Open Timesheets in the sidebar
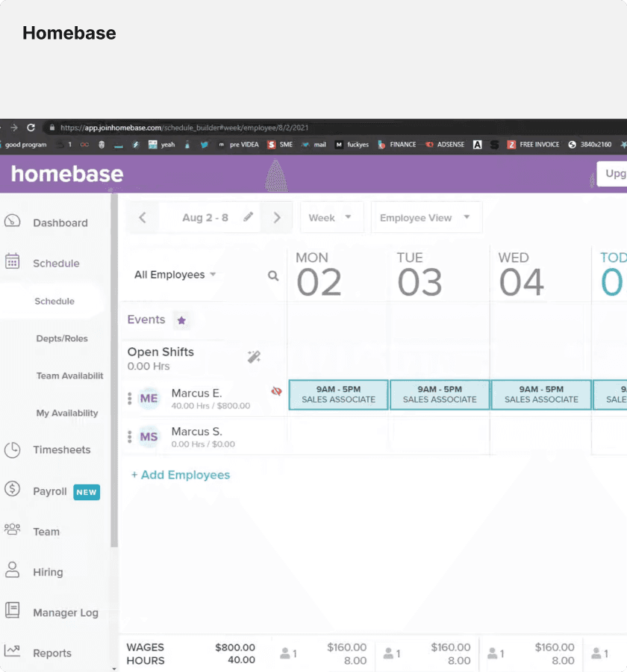This screenshot has height=672, width=627. click(x=62, y=449)
